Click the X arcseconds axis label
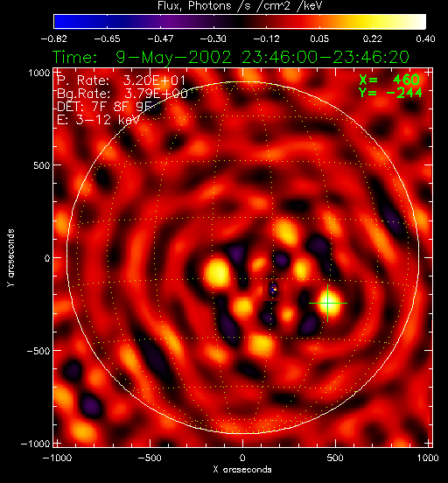448x483 pixels. pyautogui.click(x=242, y=470)
